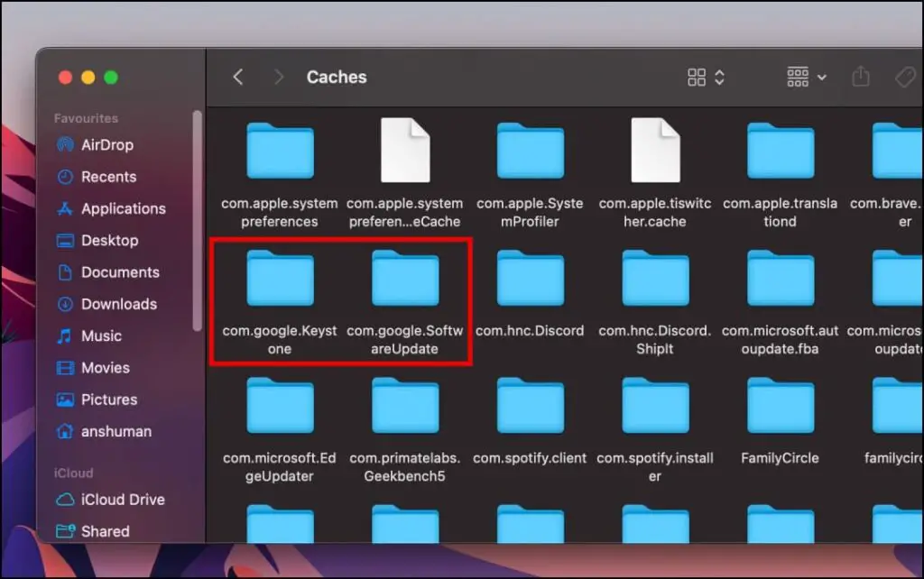Open the anshuman home folder
Image resolution: width=924 pixels, height=579 pixels.
click(x=105, y=431)
